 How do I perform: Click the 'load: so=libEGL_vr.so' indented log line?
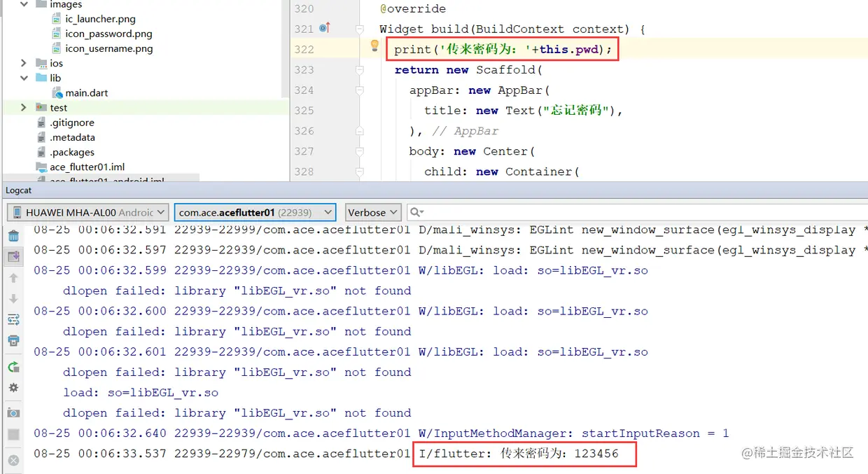(x=141, y=393)
